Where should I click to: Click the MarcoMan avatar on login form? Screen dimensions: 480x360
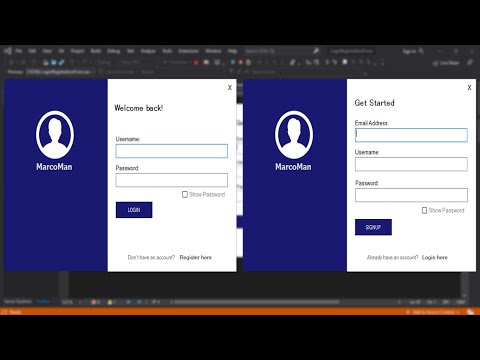[x=55, y=135]
